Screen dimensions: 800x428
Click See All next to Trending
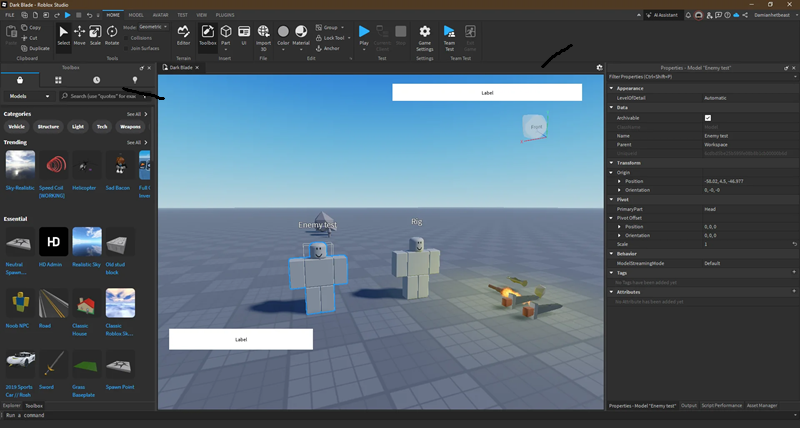pos(137,143)
